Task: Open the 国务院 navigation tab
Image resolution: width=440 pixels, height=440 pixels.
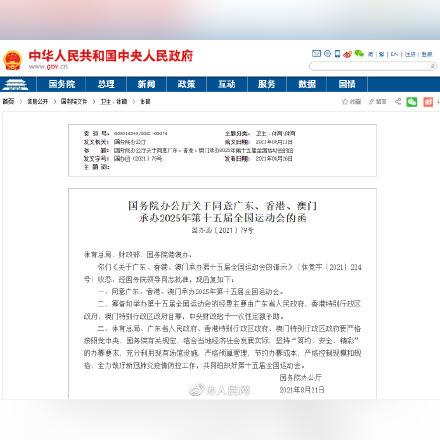Action: click(x=61, y=84)
